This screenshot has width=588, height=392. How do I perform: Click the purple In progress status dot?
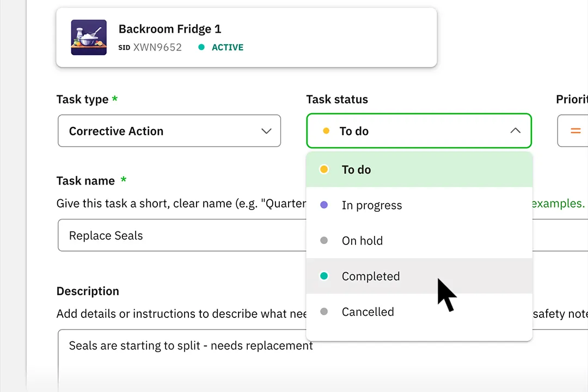tap(324, 205)
